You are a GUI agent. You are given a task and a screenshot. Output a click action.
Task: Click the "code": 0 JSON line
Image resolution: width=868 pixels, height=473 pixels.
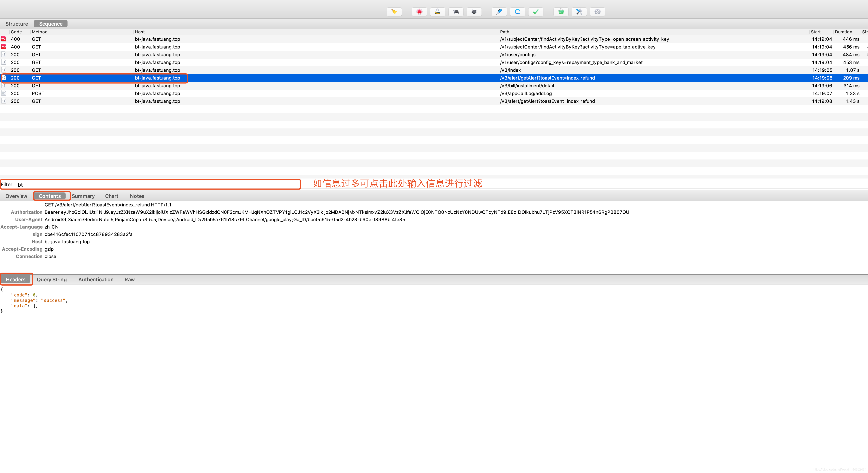(x=24, y=295)
